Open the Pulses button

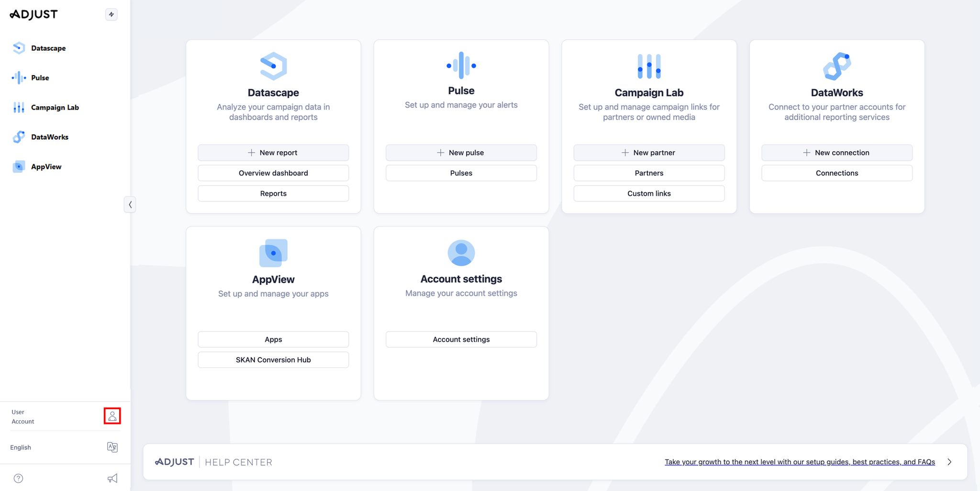point(461,173)
